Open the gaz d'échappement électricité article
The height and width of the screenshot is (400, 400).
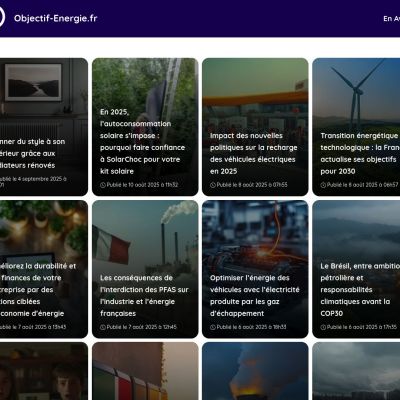click(x=255, y=269)
